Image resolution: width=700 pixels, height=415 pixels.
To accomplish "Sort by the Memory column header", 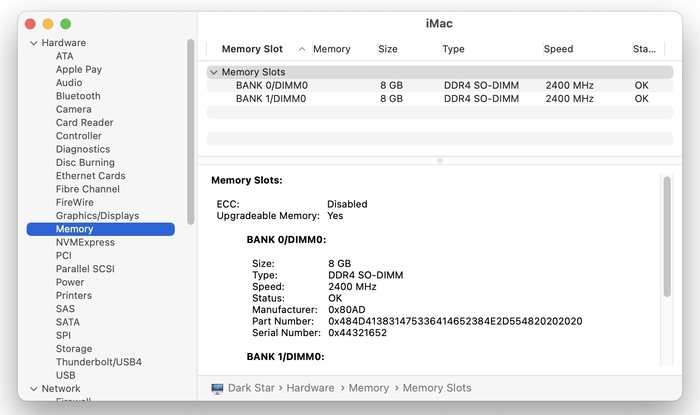I will (332, 49).
